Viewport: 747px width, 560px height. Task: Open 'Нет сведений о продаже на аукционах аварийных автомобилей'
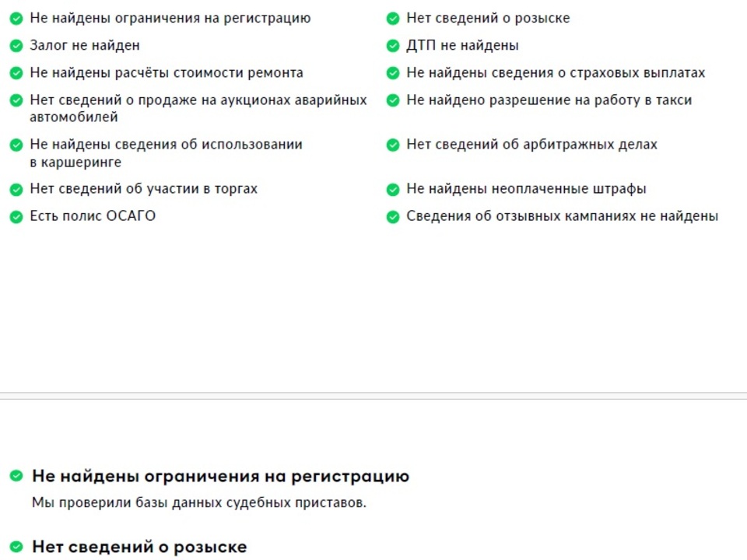198,108
